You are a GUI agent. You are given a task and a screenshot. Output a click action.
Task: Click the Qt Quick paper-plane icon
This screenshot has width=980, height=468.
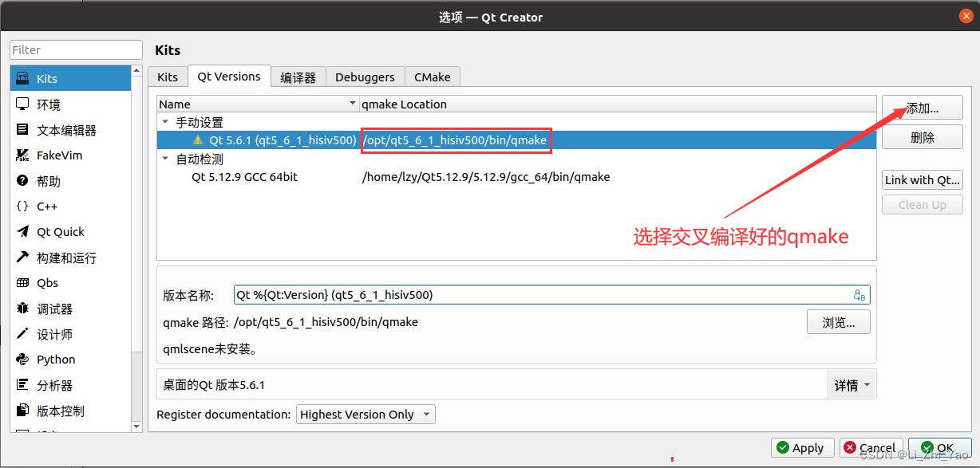pyautogui.click(x=22, y=231)
